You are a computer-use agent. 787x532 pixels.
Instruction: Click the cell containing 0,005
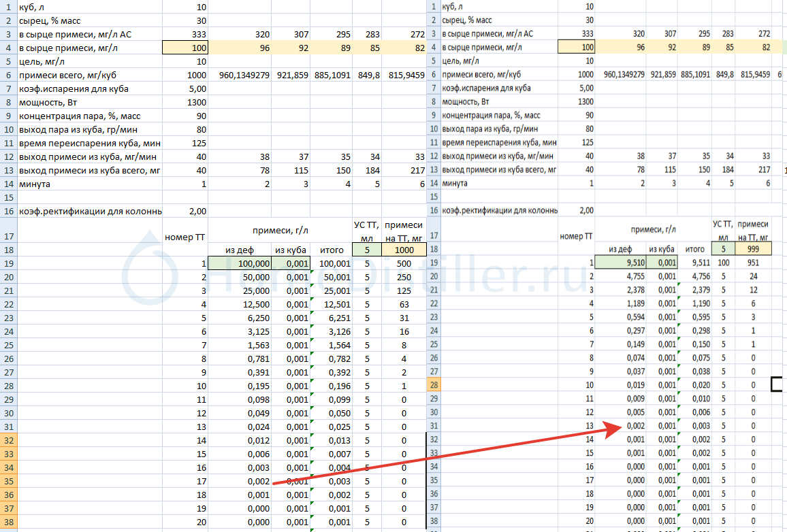[620, 412]
